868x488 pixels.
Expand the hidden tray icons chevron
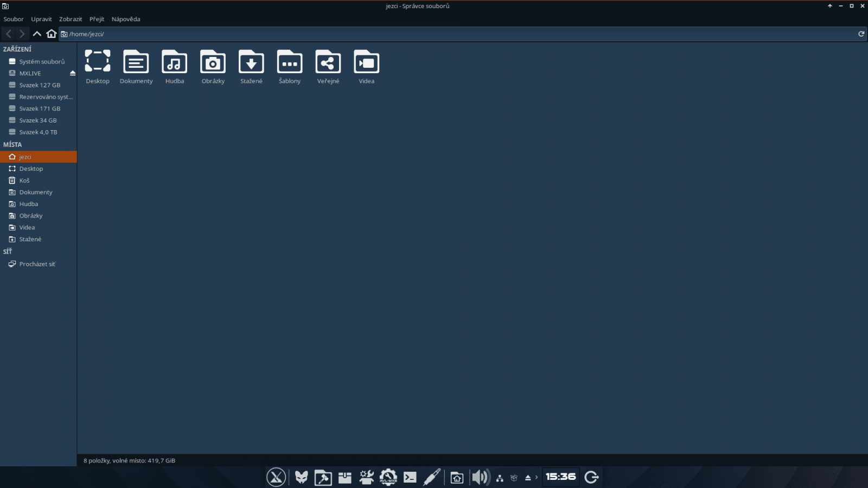click(536, 477)
